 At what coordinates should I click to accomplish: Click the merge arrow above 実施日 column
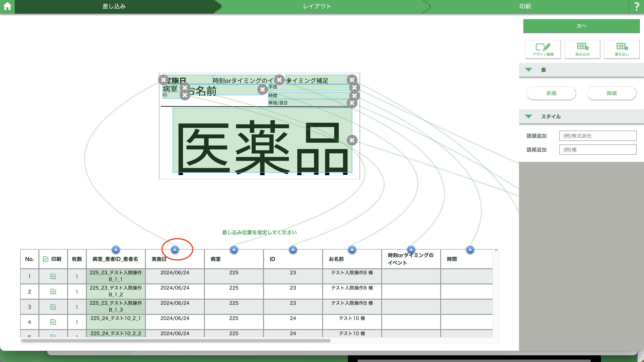click(175, 249)
